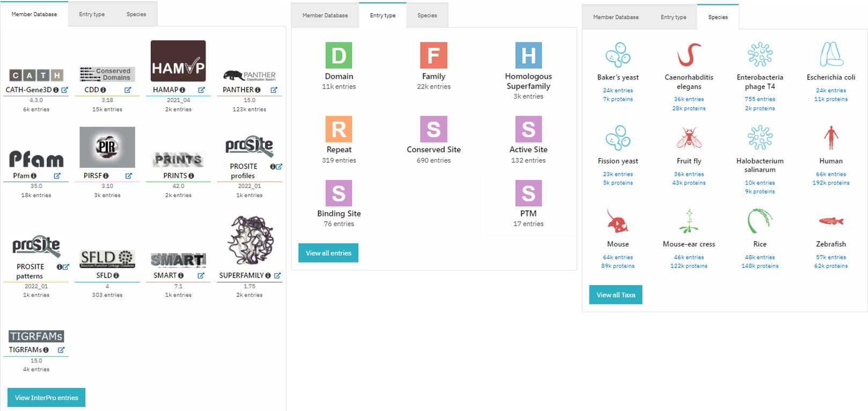The height and width of the screenshot is (411, 868).
Task: Click TIGRFAMs 4k entries text
Action: pos(36,369)
